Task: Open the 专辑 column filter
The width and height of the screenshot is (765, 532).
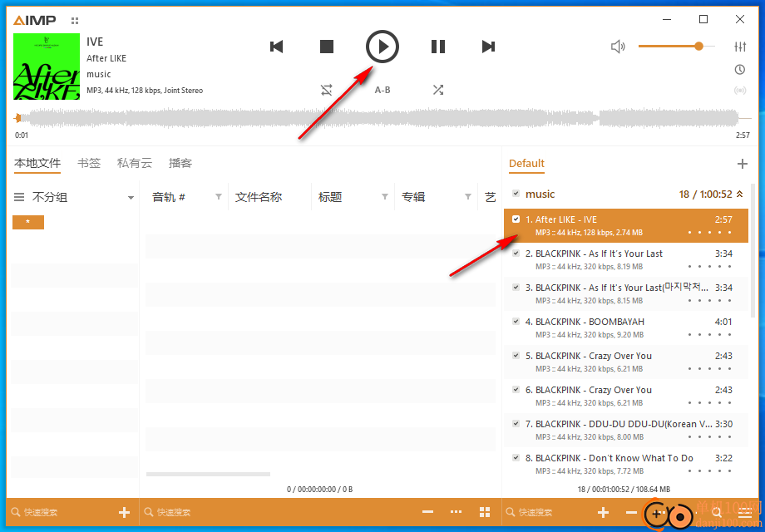Action: coord(468,197)
